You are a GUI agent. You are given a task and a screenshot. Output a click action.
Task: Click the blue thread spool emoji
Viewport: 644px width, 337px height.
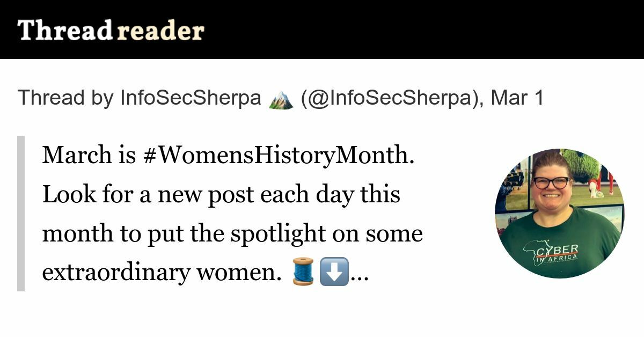click(303, 271)
